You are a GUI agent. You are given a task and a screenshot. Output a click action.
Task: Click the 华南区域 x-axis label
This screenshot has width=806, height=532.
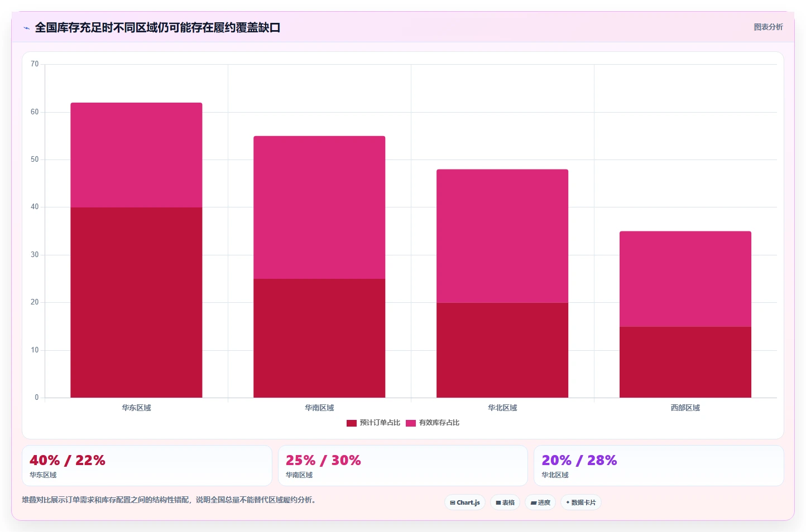coord(319,408)
